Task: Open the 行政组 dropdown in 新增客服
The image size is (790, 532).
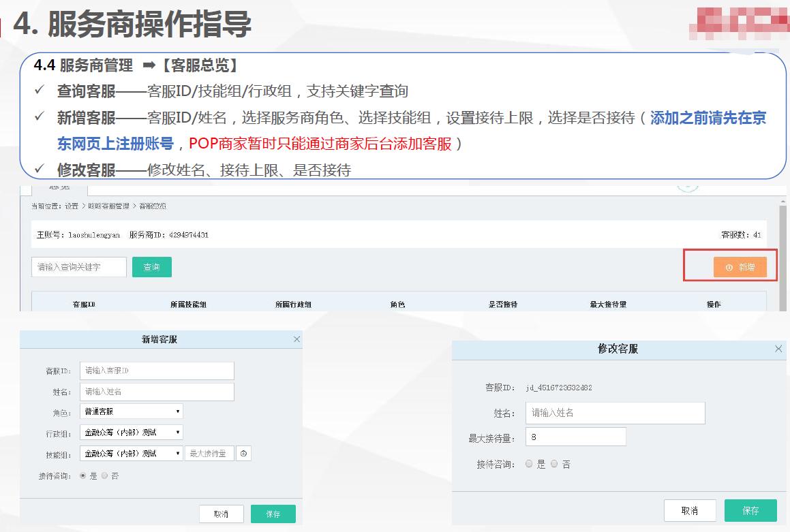Action: click(131, 431)
